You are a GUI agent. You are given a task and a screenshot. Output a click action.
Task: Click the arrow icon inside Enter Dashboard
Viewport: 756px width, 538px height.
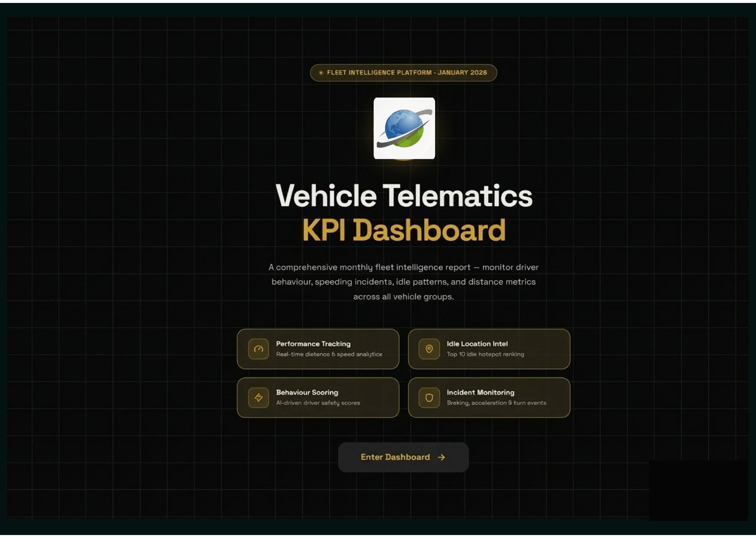pos(441,457)
